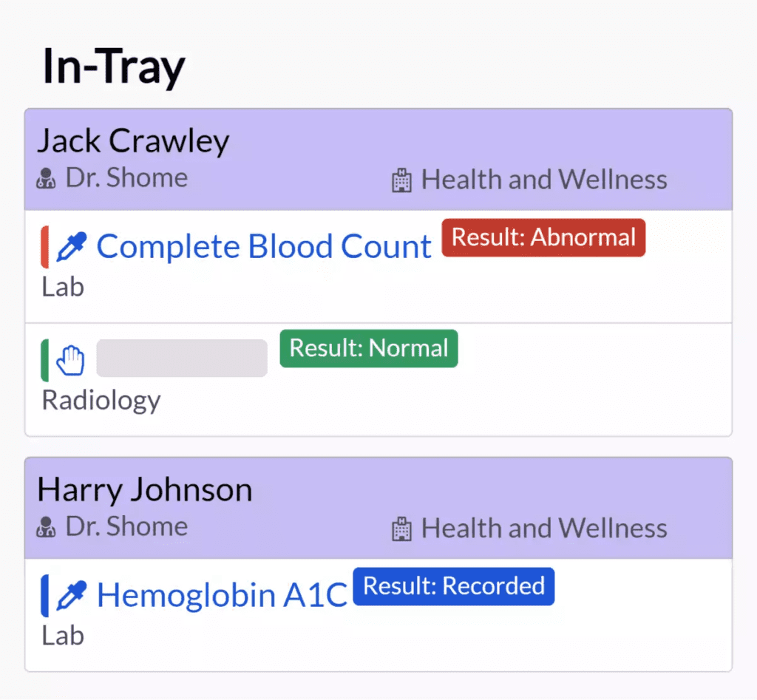Click the building icon in Harry Johnson's header
757x700 pixels.
(x=401, y=529)
